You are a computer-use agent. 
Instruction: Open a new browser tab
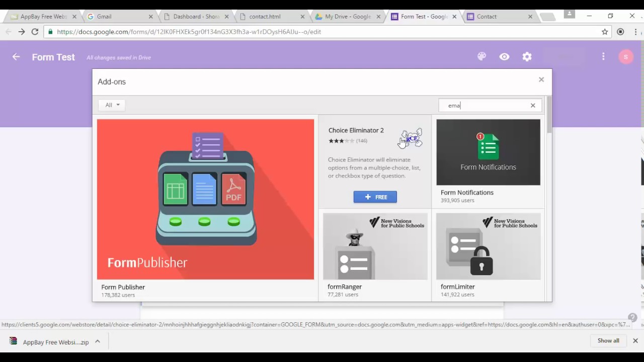point(547,17)
